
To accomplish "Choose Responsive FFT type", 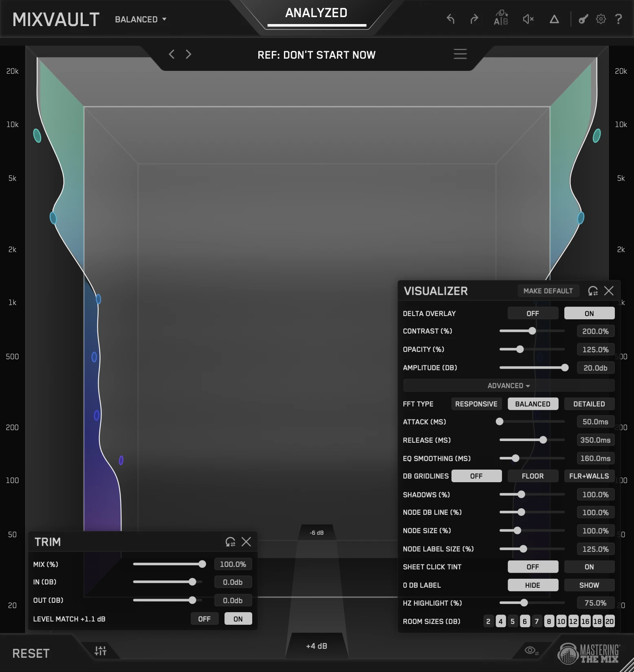I will pos(476,404).
